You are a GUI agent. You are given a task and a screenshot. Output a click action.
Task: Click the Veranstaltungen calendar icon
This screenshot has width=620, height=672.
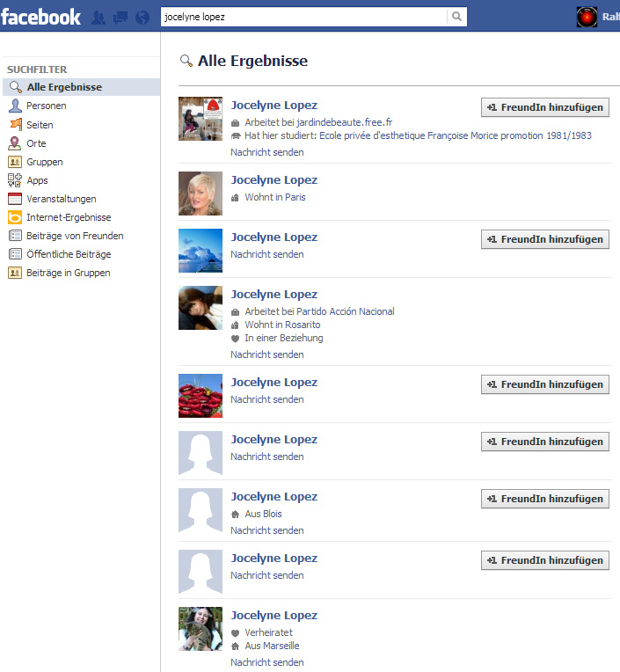point(15,199)
